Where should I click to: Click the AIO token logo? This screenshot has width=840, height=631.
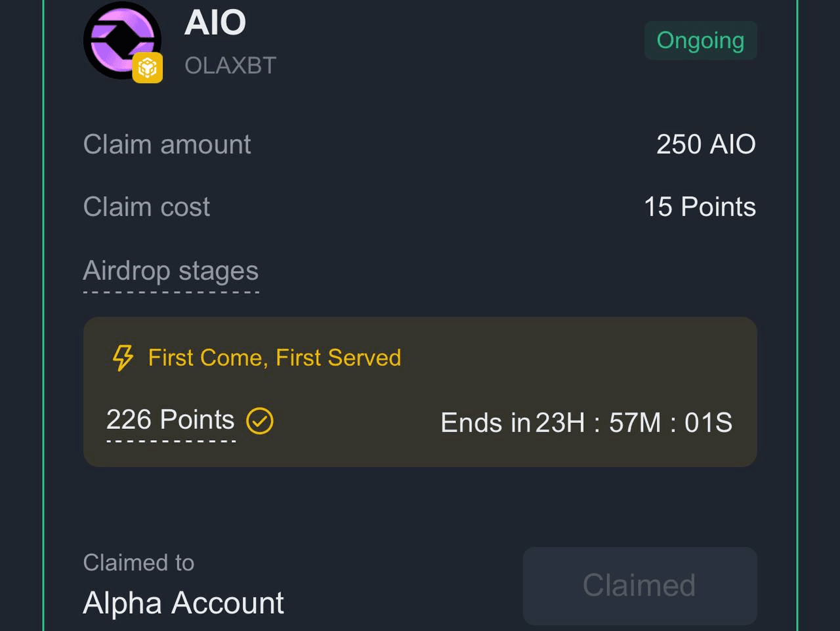[121, 39]
